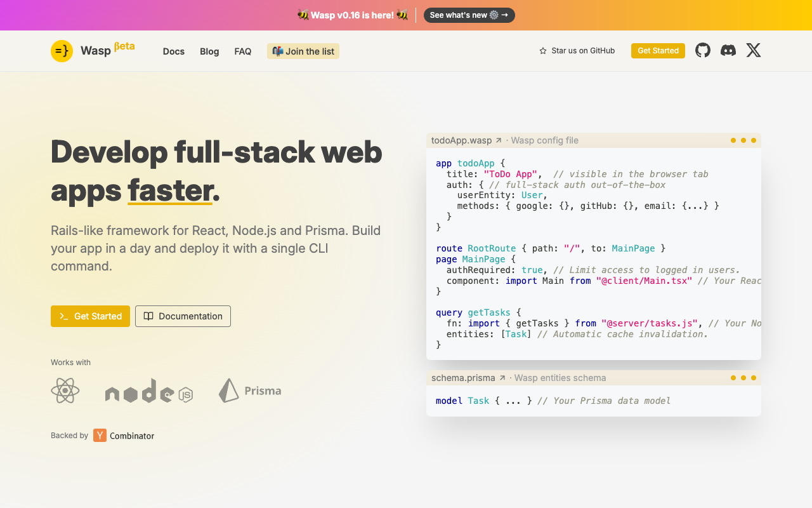
Task: Click the external link arrow next to schema.prisma
Action: [502, 378]
